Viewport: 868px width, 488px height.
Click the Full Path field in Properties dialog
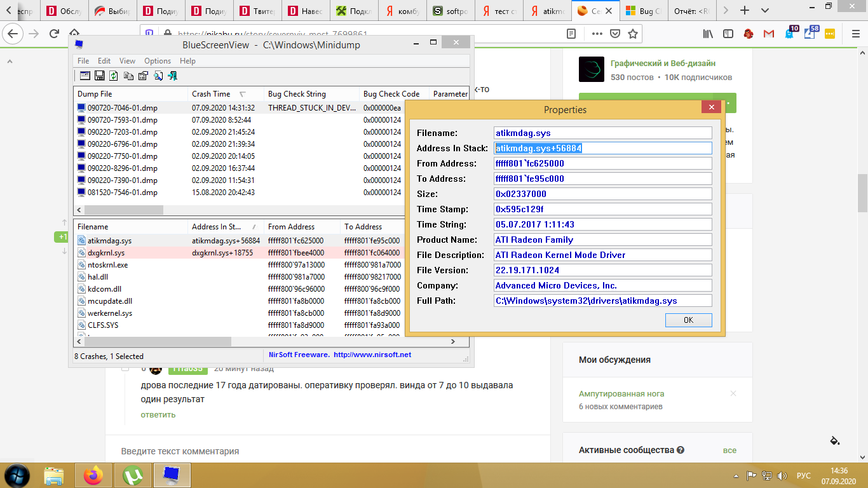pyautogui.click(x=603, y=301)
